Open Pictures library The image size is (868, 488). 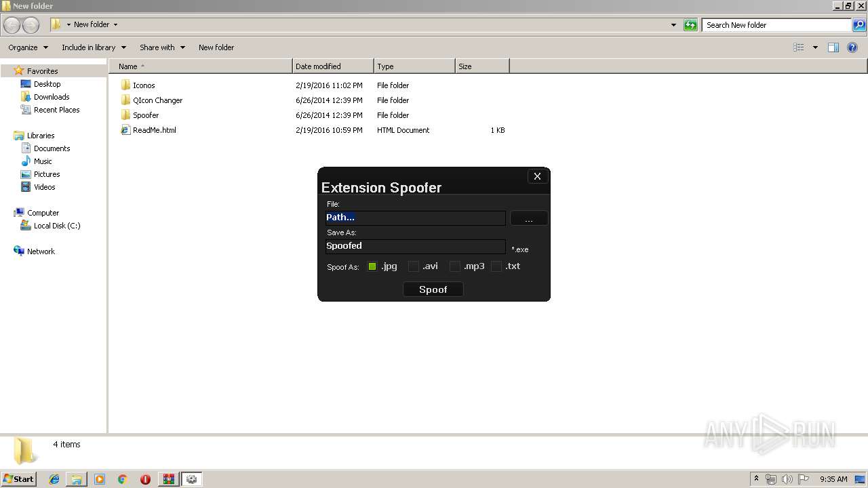[47, 174]
